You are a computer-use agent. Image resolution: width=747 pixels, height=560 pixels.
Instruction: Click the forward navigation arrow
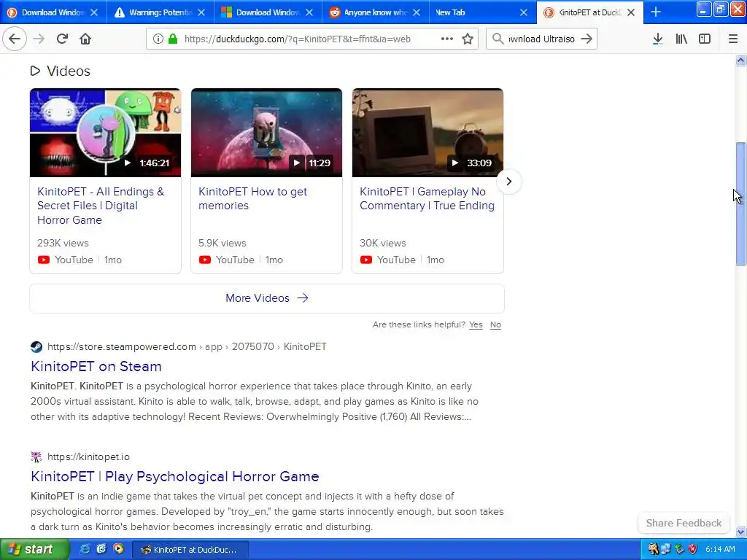pyautogui.click(x=39, y=39)
